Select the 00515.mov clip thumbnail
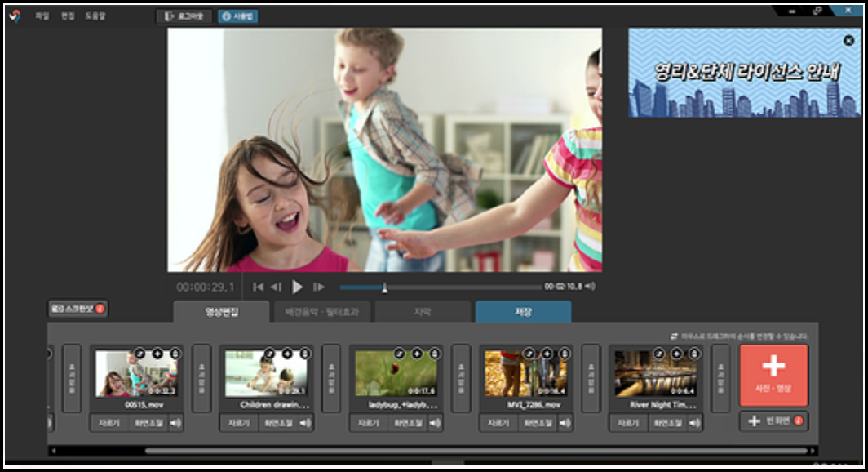The height and width of the screenshot is (472, 868). [136, 373]
